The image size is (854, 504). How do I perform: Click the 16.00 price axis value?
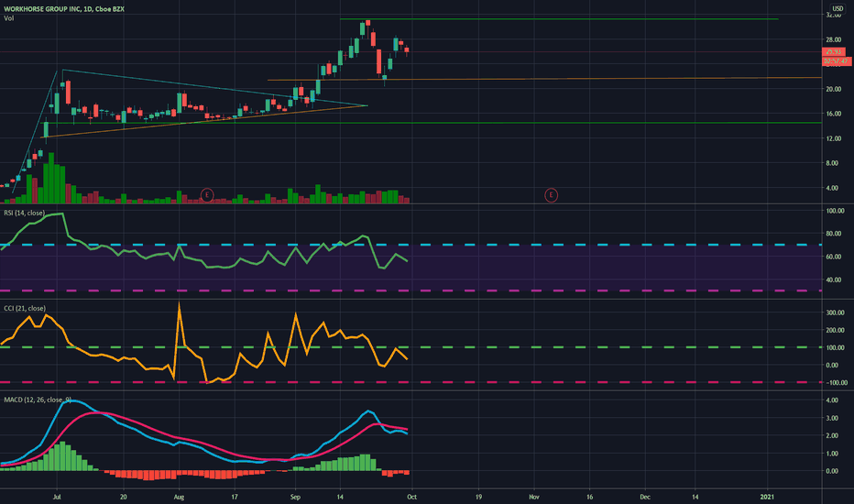pyautogui.click(x=833, y=114)
